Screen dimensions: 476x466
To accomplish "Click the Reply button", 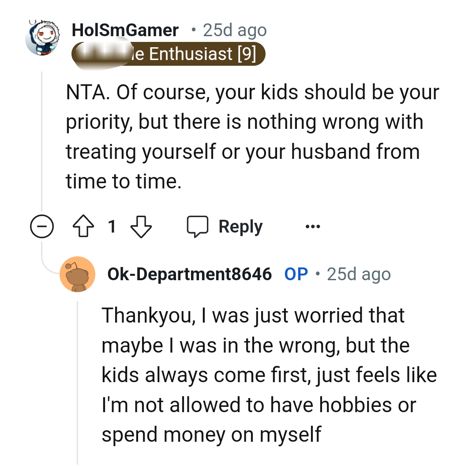I will (239, 226).
